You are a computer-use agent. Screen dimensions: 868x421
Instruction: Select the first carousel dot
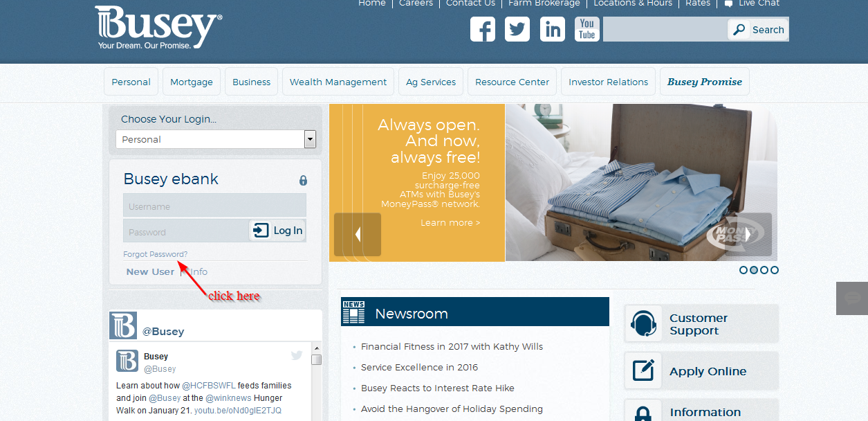(744, 270)
